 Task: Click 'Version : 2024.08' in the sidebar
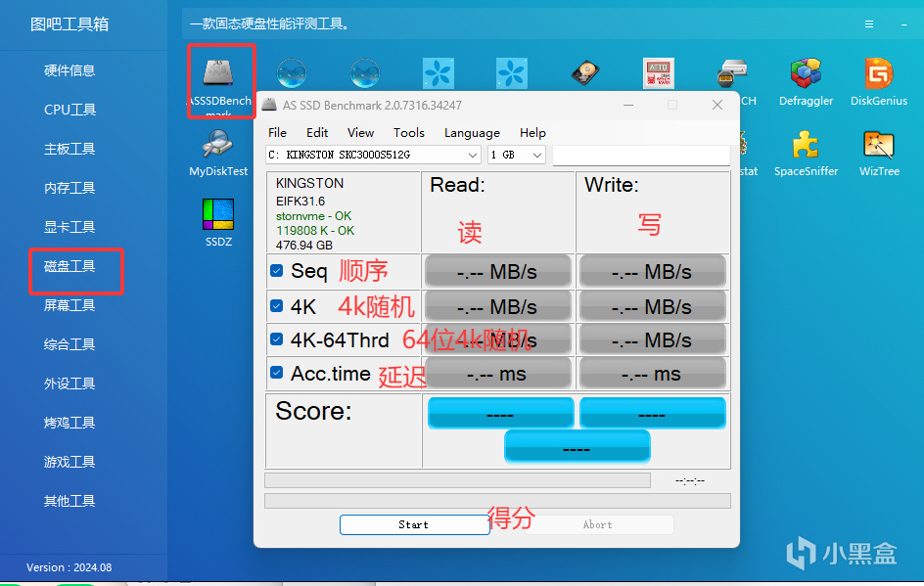pyautogui.click(x=69, y=567)
